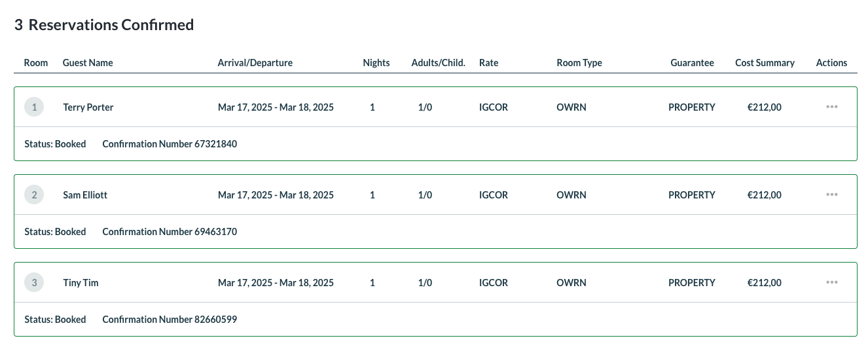
Task: Open actions menu for Terry Porter reservation
Action: pyautogui.click(x=831, y=107)
